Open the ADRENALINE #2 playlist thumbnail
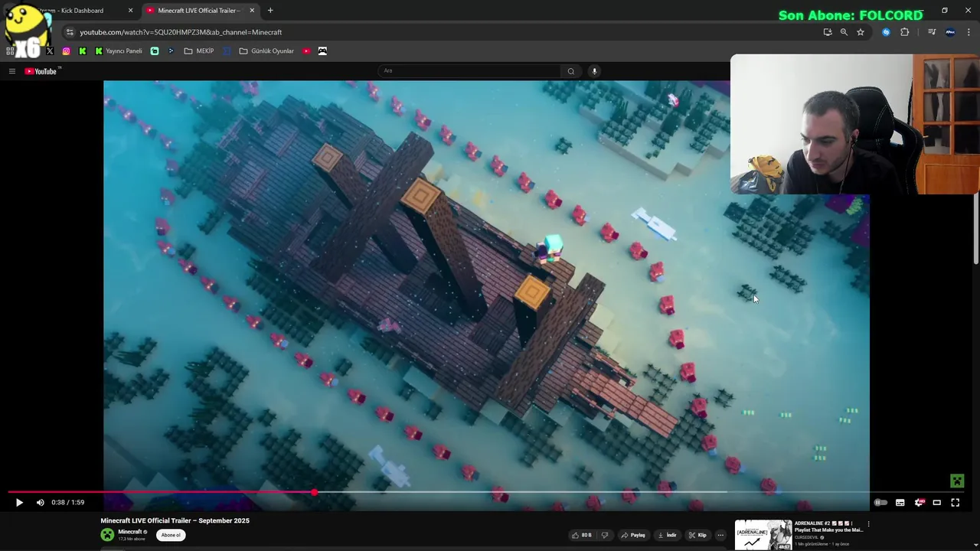This screenshot has height=551, width=980. click(763, 535)
